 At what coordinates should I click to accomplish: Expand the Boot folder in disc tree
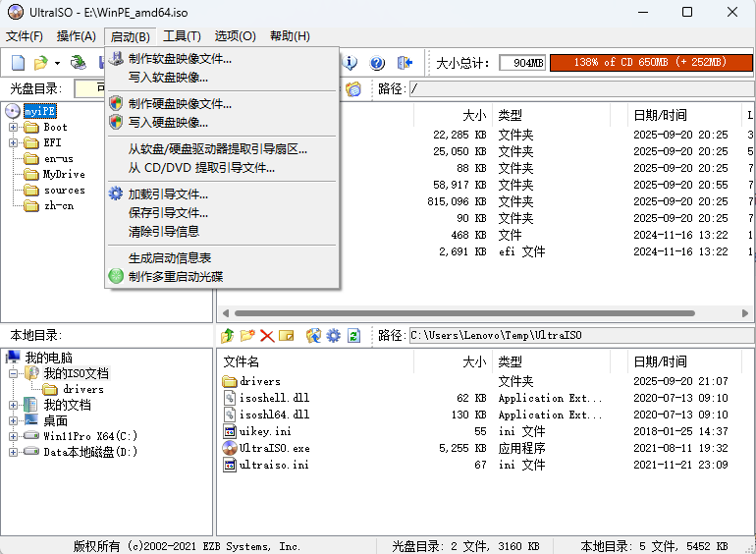(x=13, y=128)
